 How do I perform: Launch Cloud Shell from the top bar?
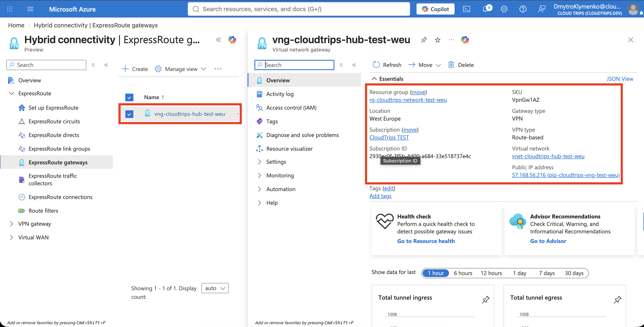point(467,9)
